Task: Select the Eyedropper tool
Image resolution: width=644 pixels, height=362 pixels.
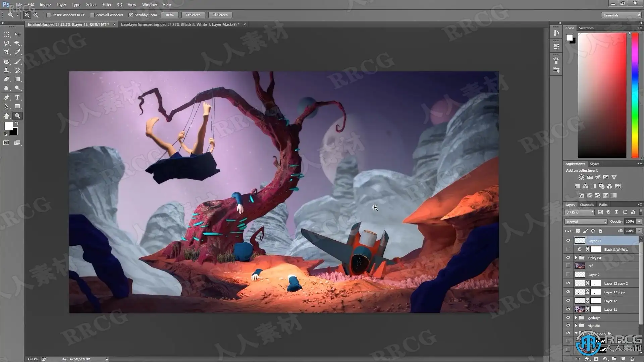Action: 17,52
